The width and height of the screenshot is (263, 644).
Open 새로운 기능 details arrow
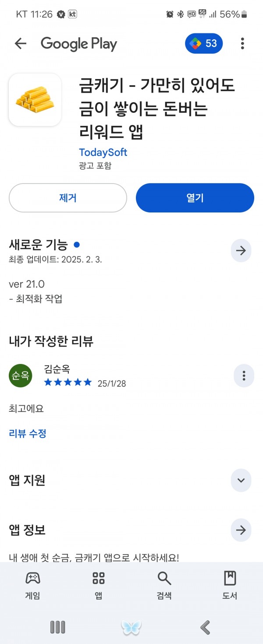point(241,251)
